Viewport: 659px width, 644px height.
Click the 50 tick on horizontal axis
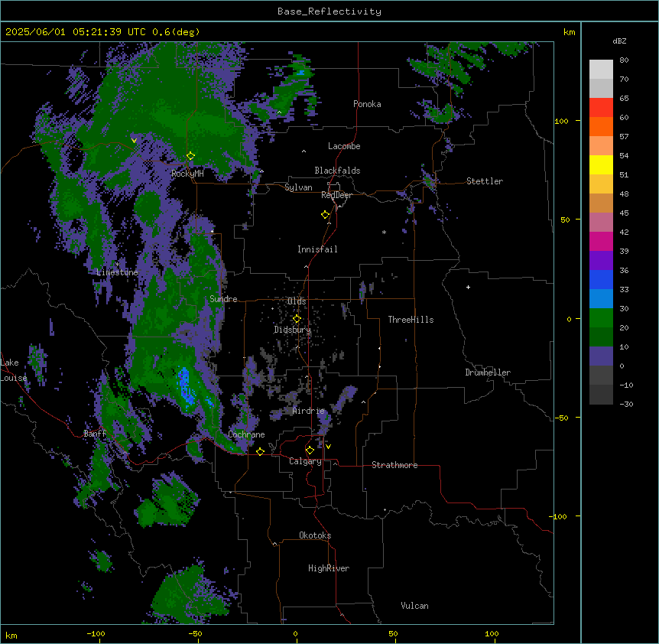click(393, 633)
